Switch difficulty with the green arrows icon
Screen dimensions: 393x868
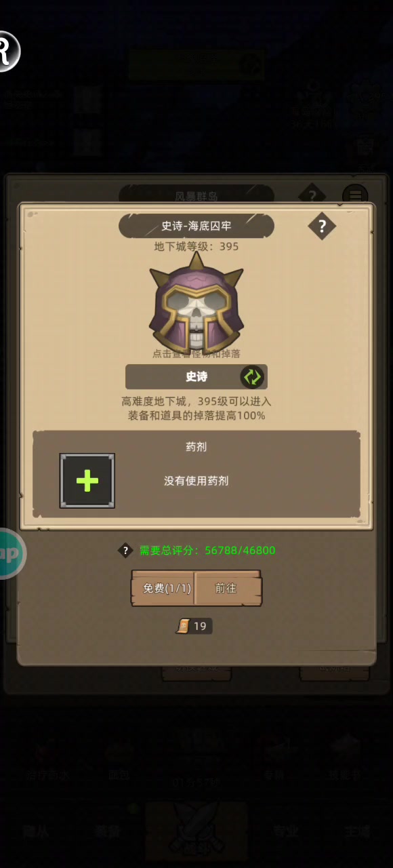[252, 376]
